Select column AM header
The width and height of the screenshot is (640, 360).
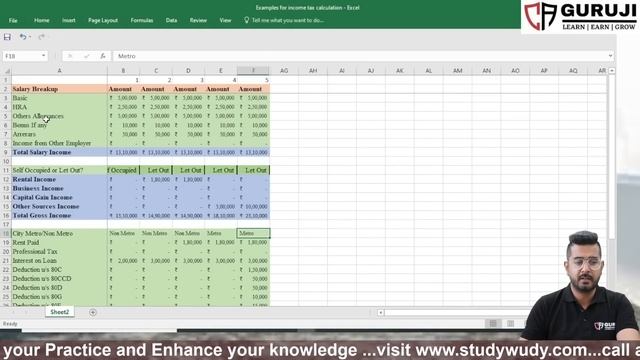(458, 71)
